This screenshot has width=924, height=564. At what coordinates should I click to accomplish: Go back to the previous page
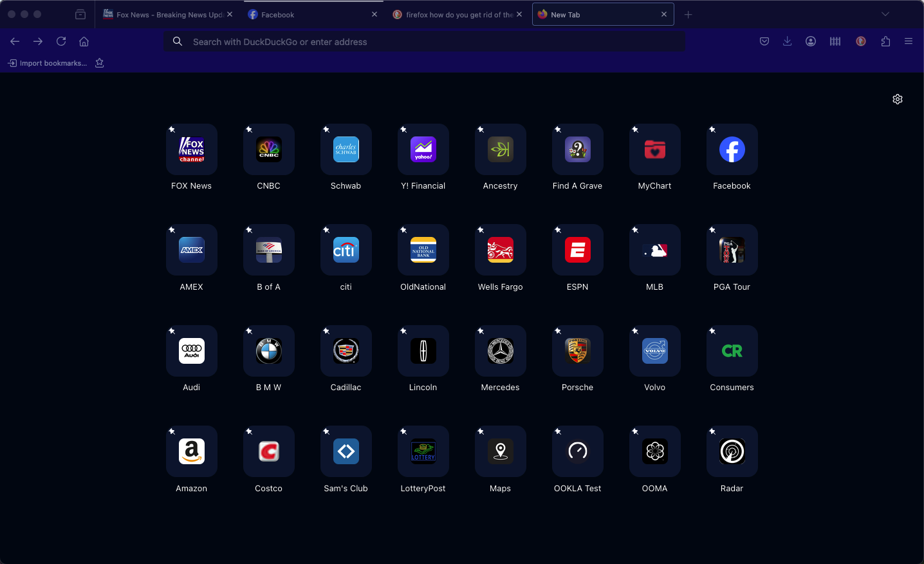15,41
